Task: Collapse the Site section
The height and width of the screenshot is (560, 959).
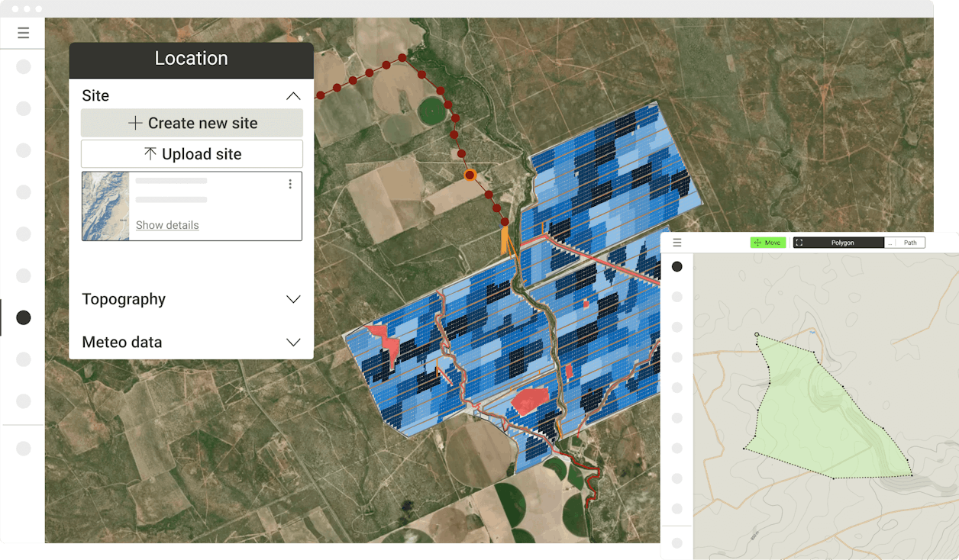Action: click(293, 95)
